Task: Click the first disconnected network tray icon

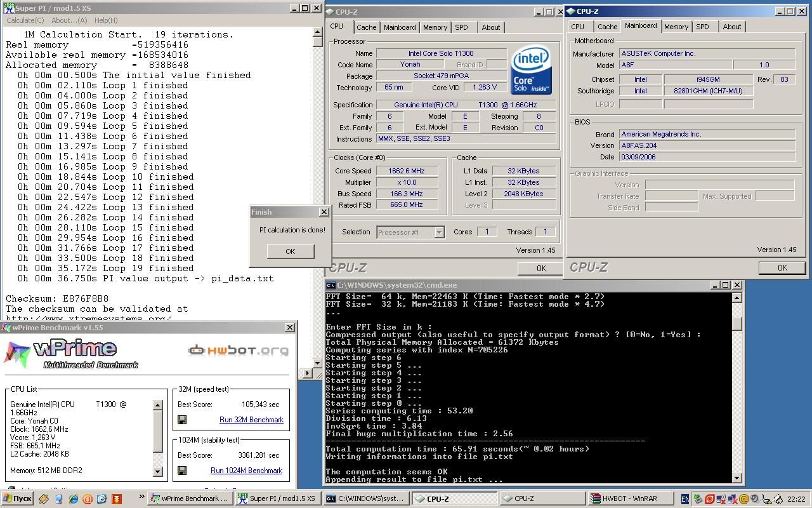Action: point(721,499)
